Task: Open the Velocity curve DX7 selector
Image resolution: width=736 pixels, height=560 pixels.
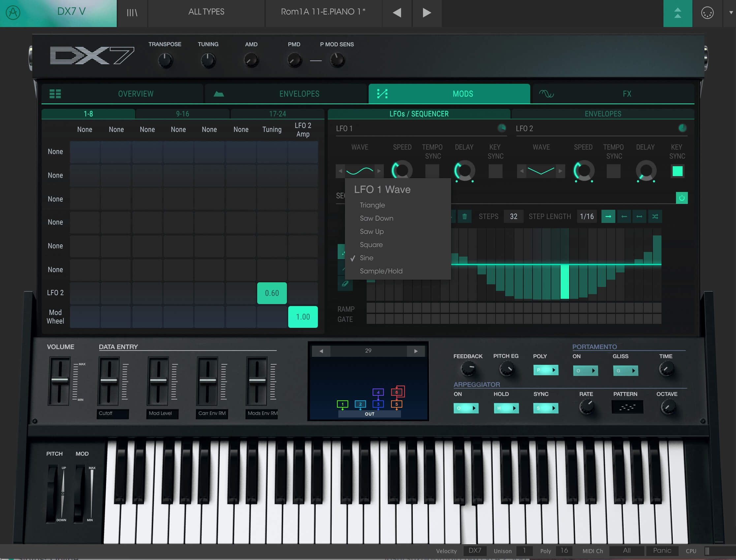Action: coord(475,551)
